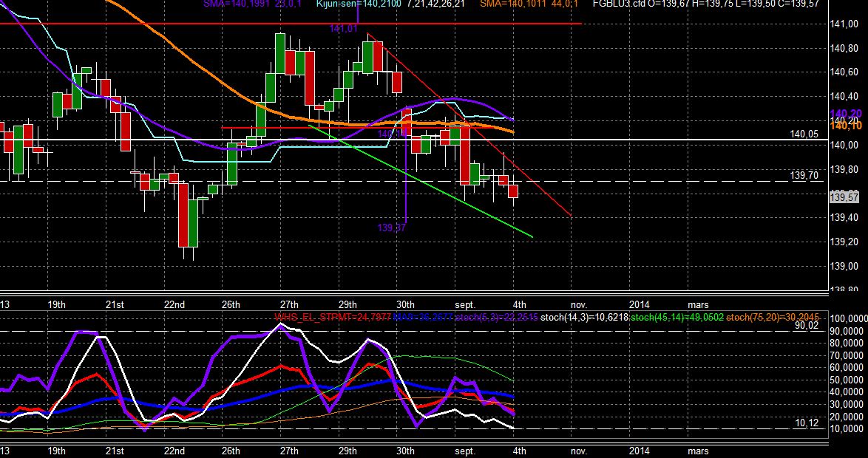
Task: Click the mars label on price chart date axis
Action: pos(697,305)
